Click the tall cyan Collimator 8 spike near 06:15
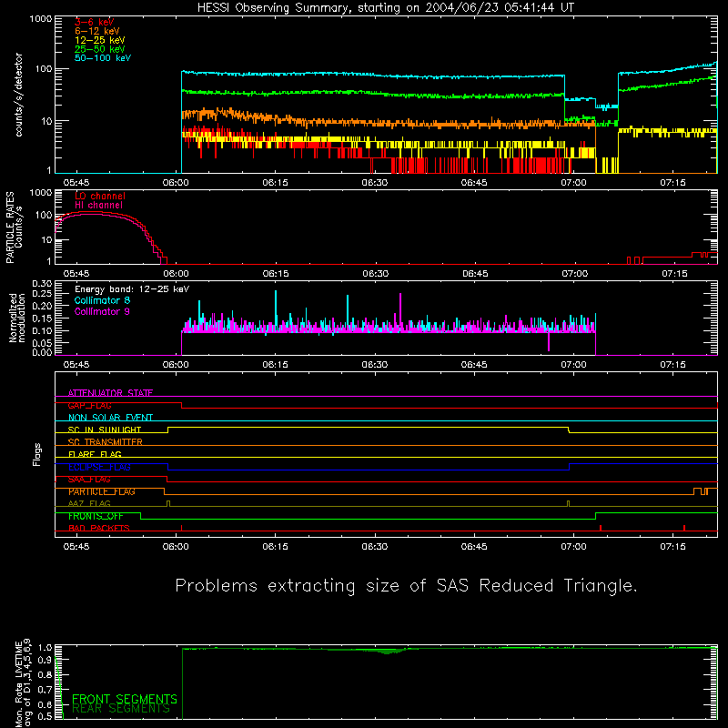Viewport: 728px width, 728px height. pos(276,308)
